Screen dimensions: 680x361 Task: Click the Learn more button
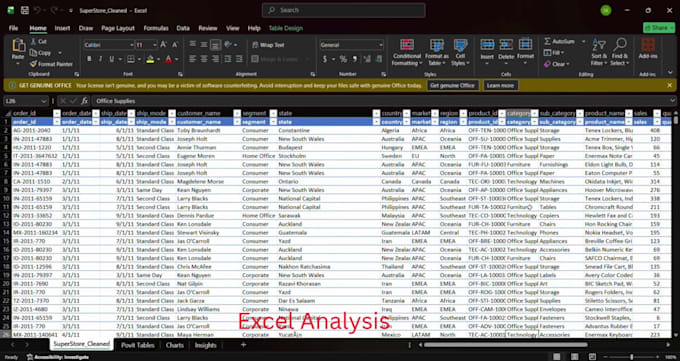tap(500, 85)
